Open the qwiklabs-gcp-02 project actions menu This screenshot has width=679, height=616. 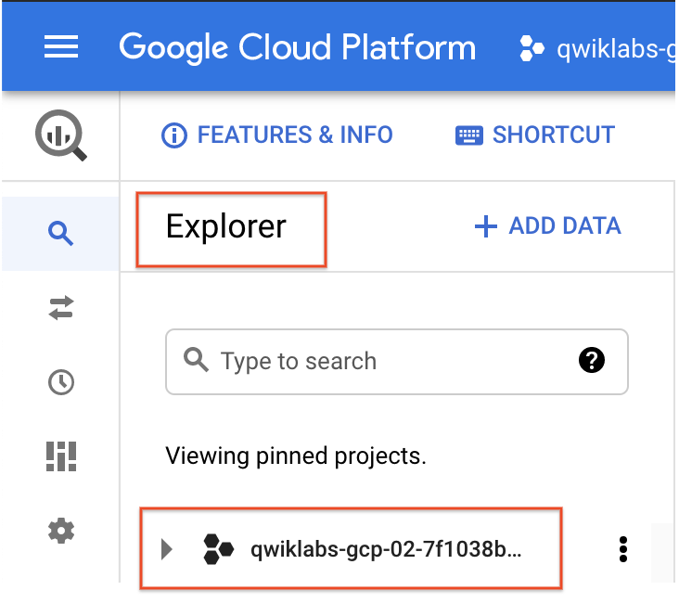623,549
